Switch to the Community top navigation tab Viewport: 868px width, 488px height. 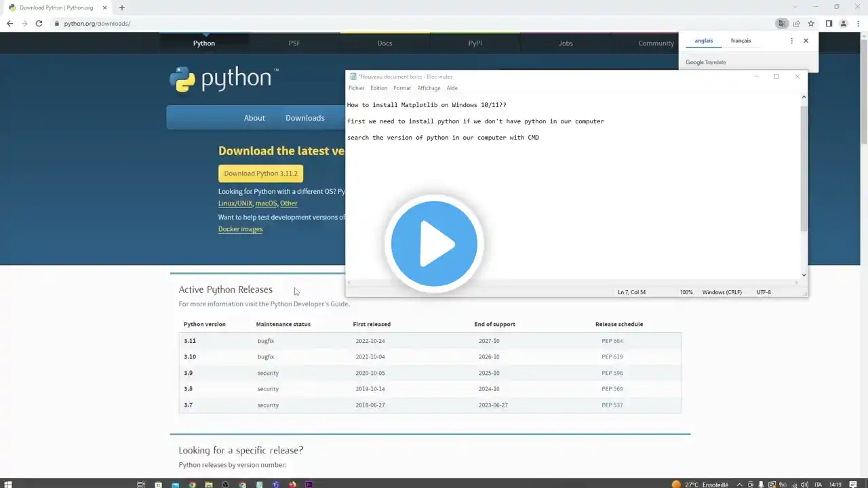tap(656, 43)
